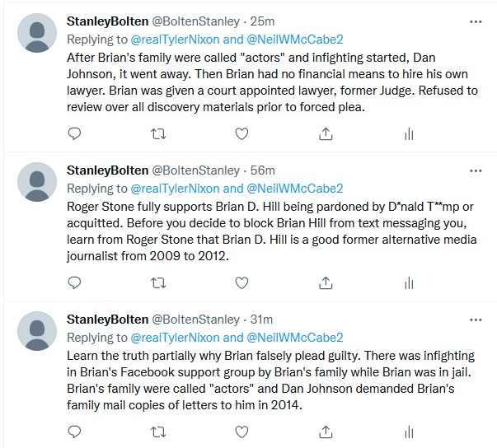Open more options on the 25m tweet
Viewport: 497px width, 448px height.
pos(476,22)
